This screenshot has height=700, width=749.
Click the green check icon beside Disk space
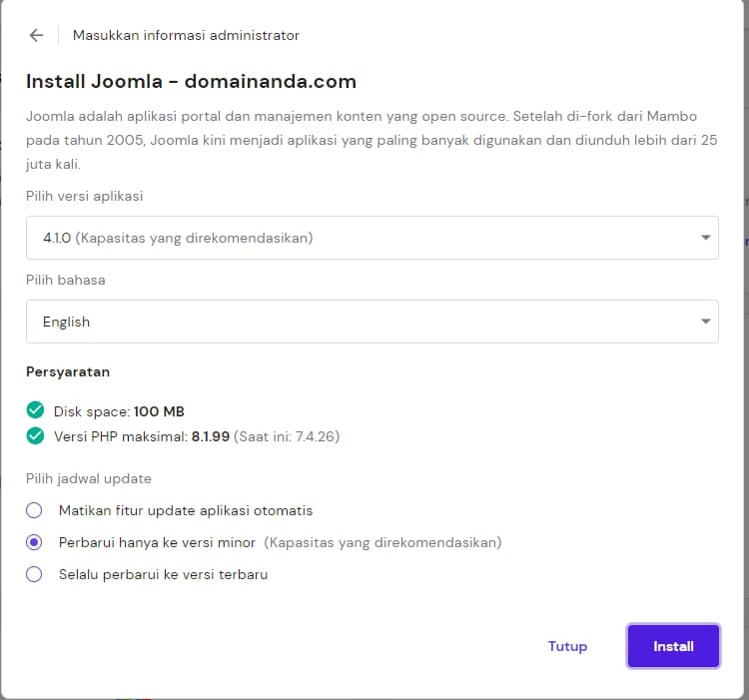[36, 410]
